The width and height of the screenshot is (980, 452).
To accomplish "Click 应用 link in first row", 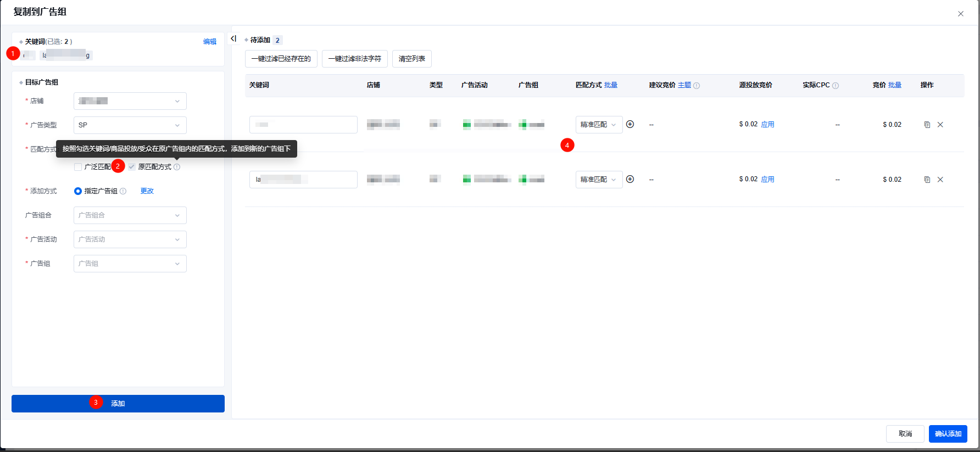I will 767,125.
